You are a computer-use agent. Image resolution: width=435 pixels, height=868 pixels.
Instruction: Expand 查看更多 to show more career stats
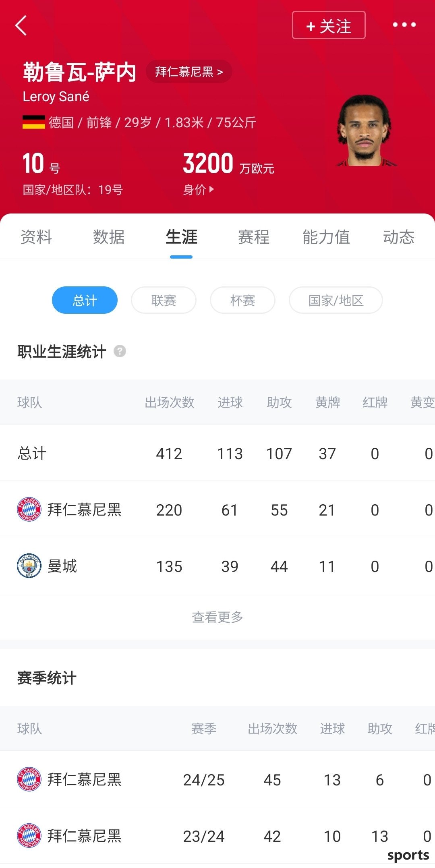pos(217,617)
